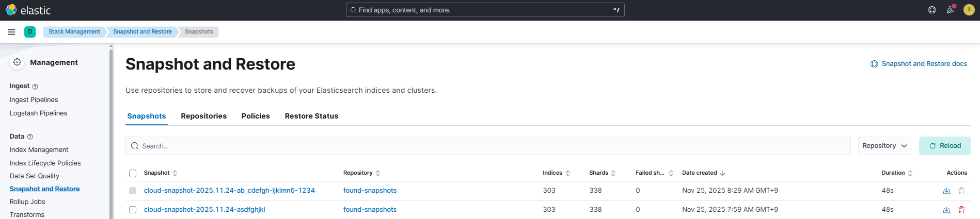Delete the cloud-snapshot-2025.11.24-asdfghjkl snapshot
980x219 pixels.
tap(961, 210)
